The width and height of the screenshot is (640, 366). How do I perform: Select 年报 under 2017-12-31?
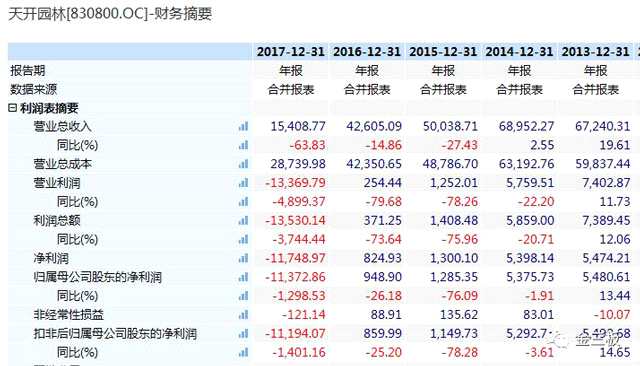[291, 71]
